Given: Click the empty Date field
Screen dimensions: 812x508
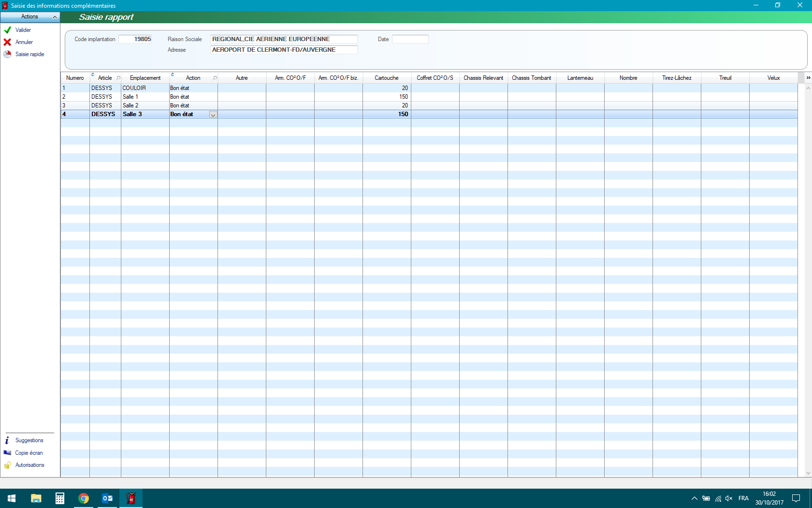Looking at the screenshot, I should click(410, 39).
